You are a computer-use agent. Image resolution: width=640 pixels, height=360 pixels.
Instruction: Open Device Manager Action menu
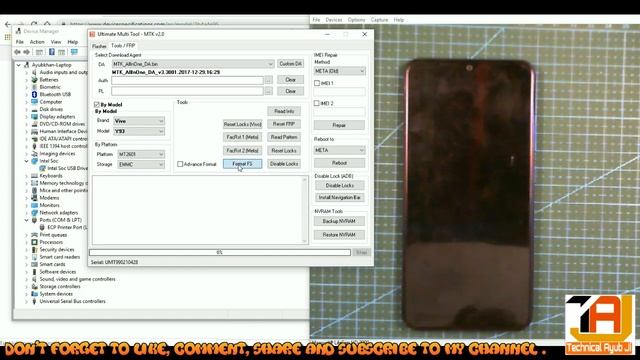tap(37, 42)
